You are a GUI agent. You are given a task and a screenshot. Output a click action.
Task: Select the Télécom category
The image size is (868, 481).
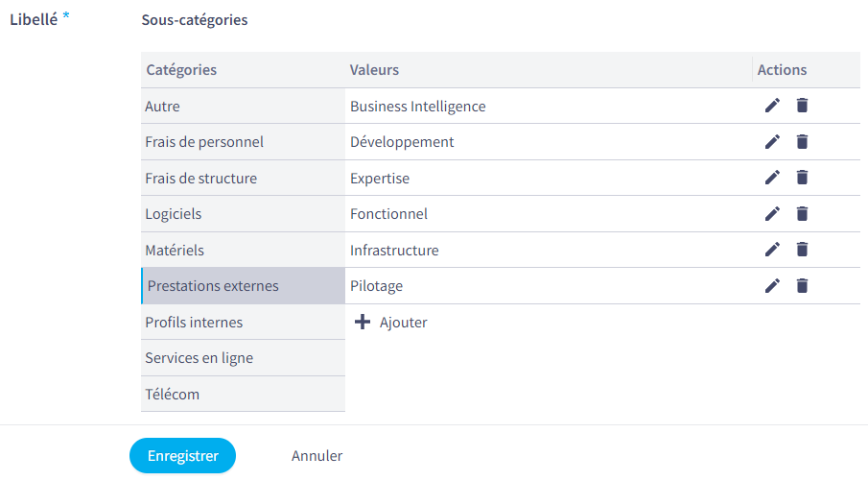243,394
